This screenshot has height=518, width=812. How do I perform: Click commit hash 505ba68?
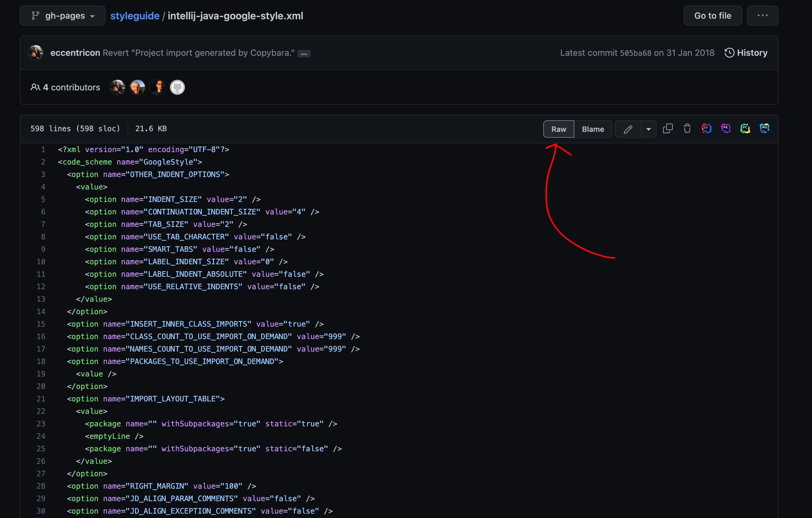coord(635,53)
